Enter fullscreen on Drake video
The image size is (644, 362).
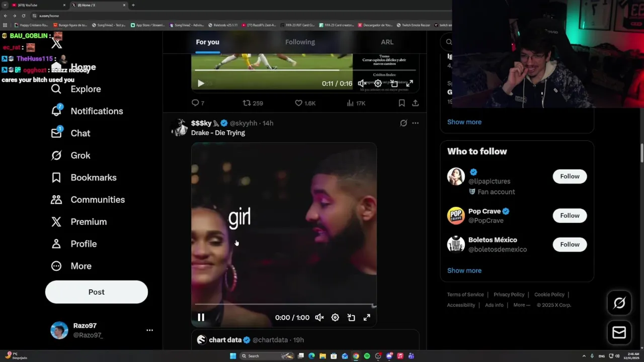367,317
